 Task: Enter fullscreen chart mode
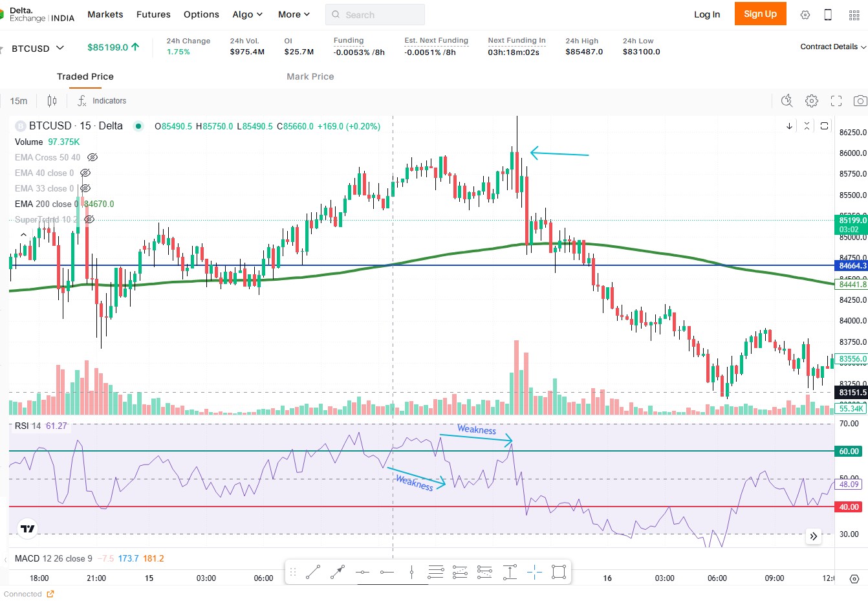[x=836, y=101]
